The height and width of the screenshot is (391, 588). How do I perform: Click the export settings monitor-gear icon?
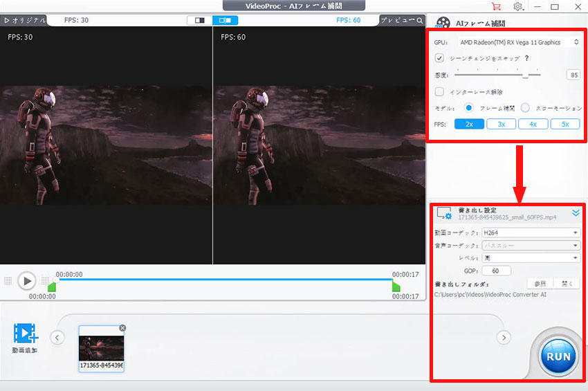coord(444,213)
